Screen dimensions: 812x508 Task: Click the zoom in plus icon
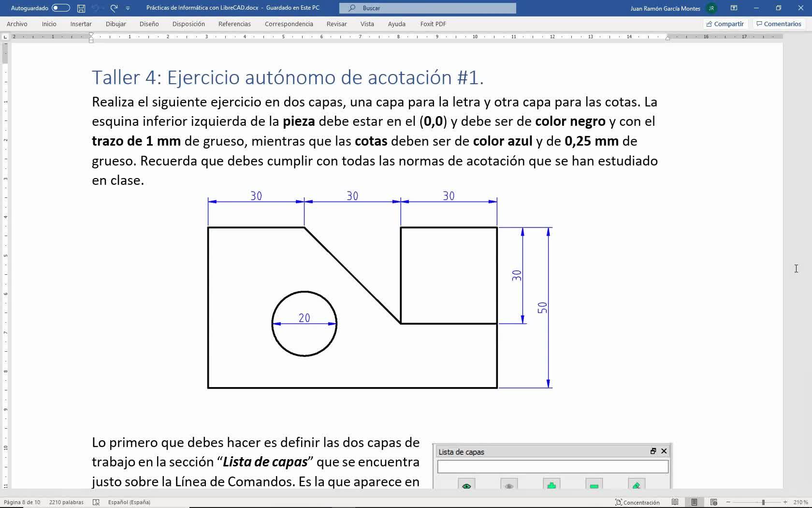click(x=785, y=502)
